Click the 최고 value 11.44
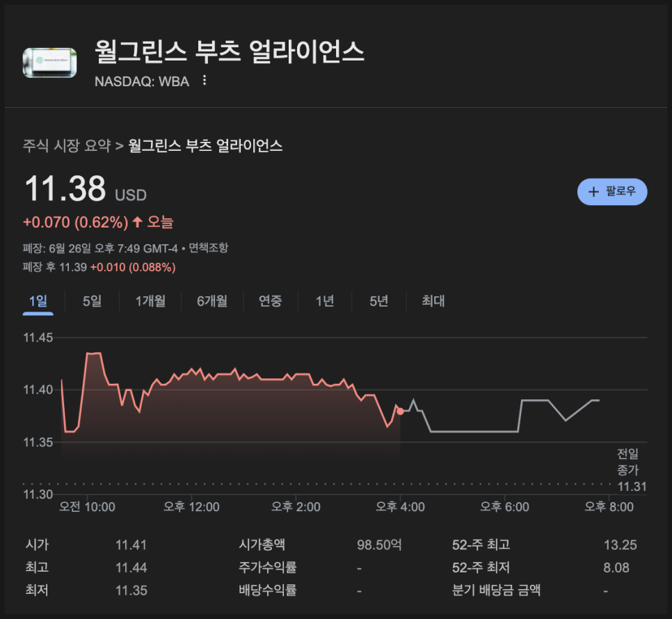This screenshot has width=672, height=619. point(131,568)
